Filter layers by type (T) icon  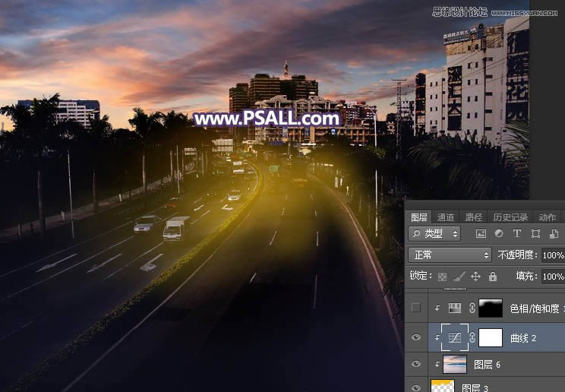(x=517, y=234)
